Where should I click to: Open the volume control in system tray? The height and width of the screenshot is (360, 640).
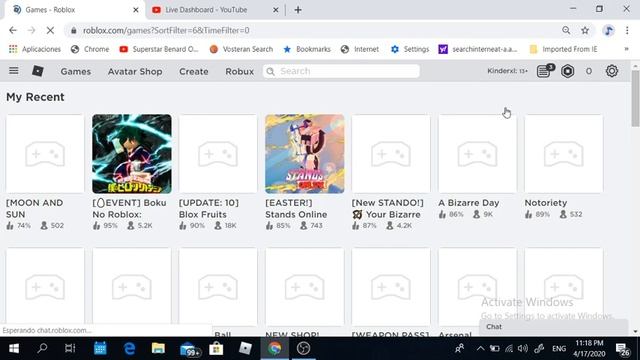(x=523, y=348)
